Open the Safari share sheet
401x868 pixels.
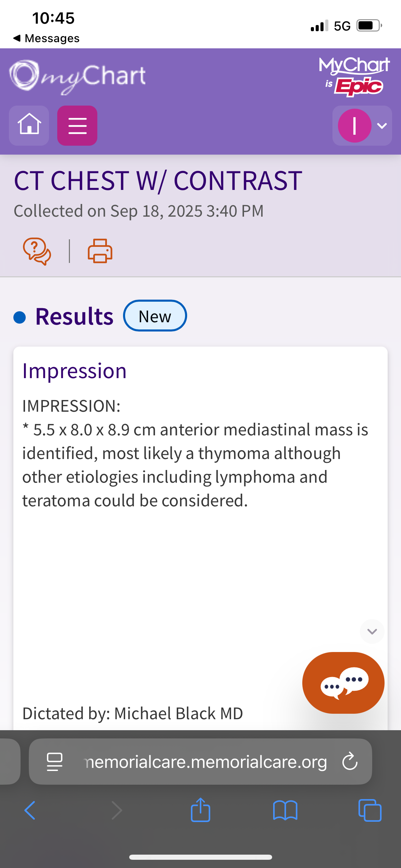(200, 810)
